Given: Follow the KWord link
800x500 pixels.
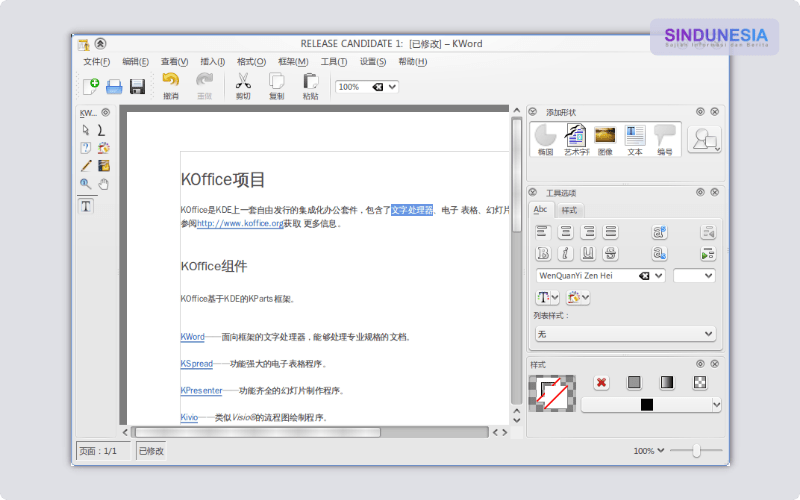Looking at the screenshot, I should point(192,337).
